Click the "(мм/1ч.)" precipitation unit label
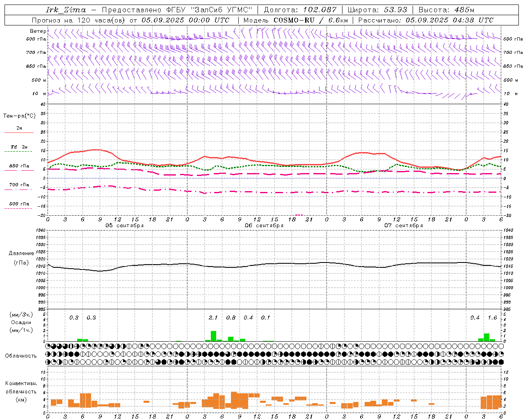The width and height of the screenshot is (525, 420). 21,330
